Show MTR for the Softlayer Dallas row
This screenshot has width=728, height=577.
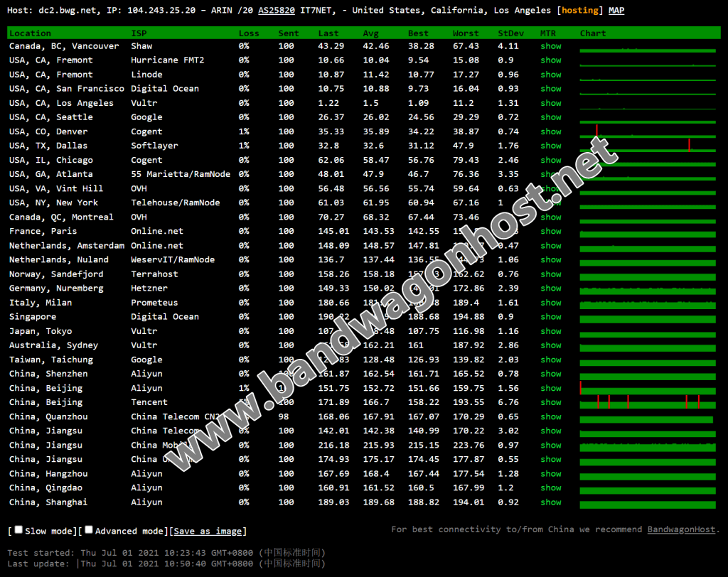pos(551,146)
